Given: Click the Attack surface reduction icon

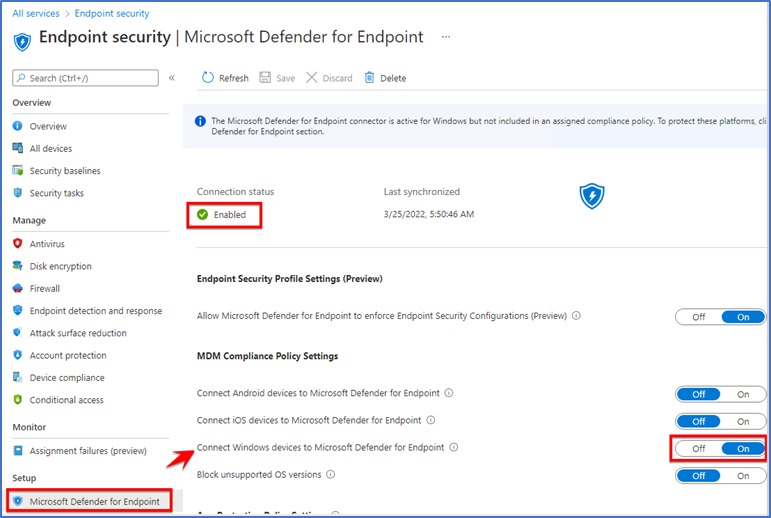Looking at the screenshot, I should [18, 333].
